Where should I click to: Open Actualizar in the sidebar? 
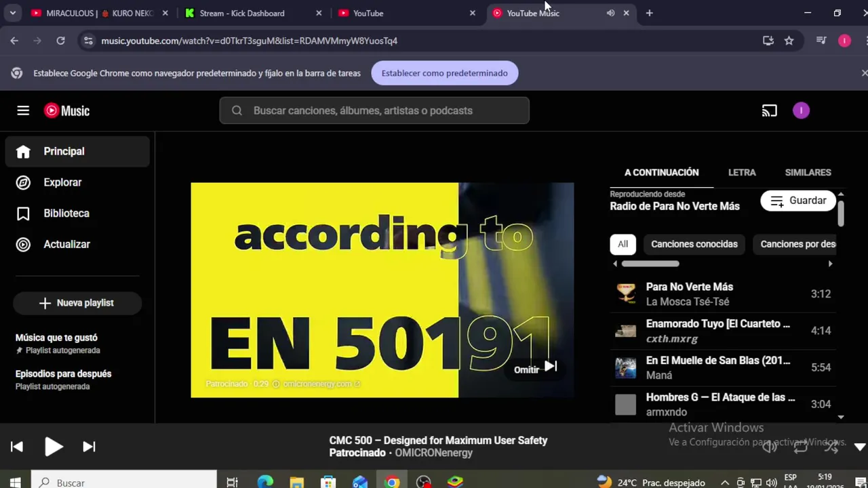77,245
